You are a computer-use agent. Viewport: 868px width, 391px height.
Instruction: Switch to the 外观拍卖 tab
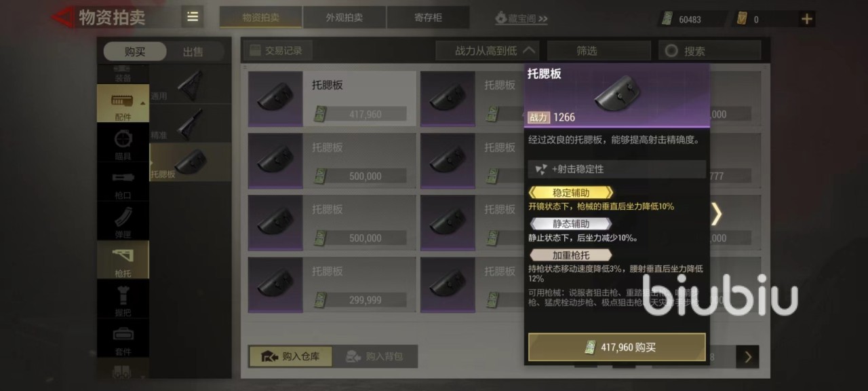click(x=344, y=18)
